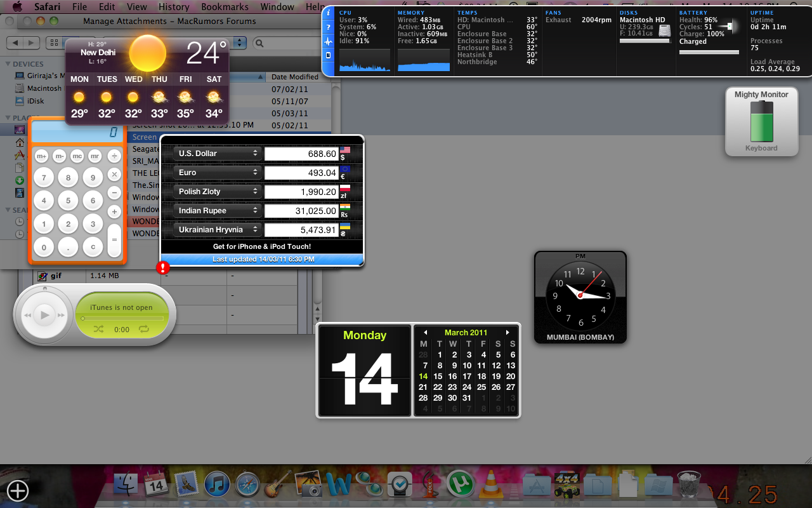This screenshot has width=812, height=508.
Task: Click the Indian Rupee amount field 31,025.00
Action: click(x=301, y=211)
